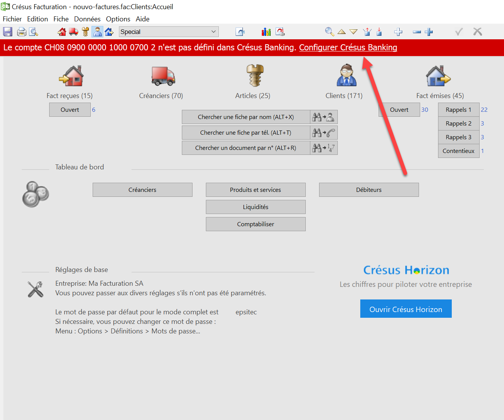Click the blue square with red down arrow icon
504x420 pixels.
[x=379, y=32]
